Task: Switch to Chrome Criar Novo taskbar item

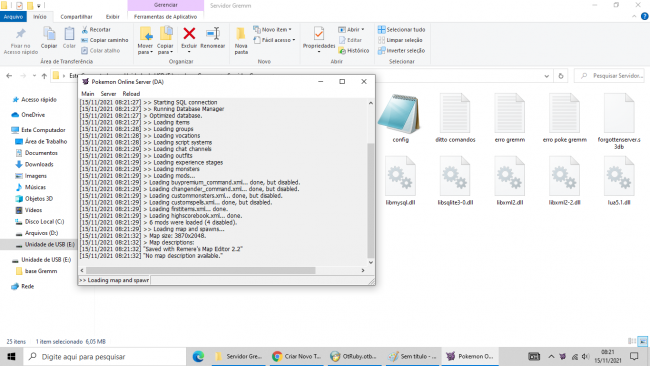Action: tap(297, 356)
